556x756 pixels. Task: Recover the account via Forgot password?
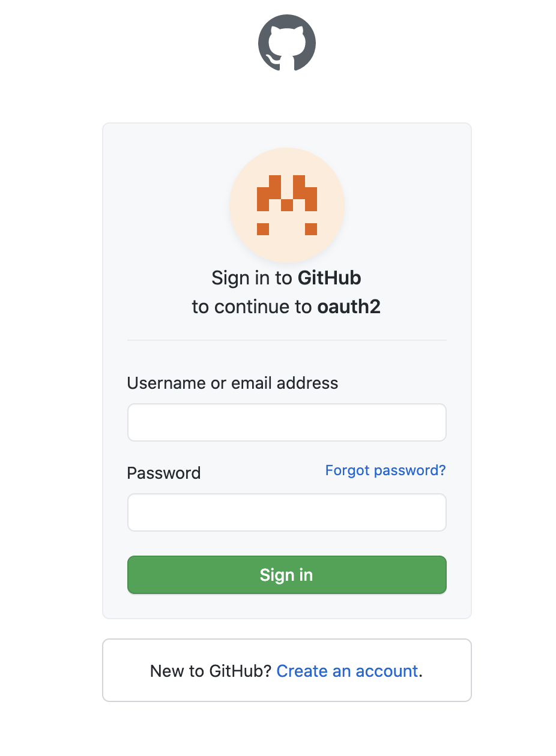385,470
